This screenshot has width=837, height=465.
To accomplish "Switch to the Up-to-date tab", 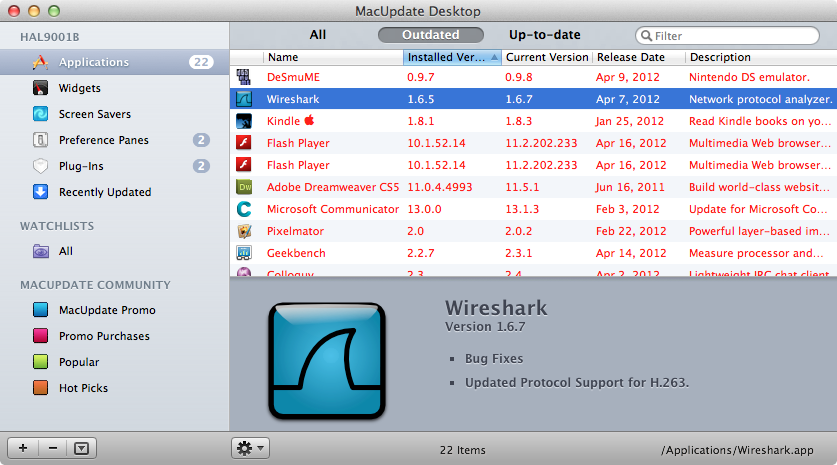I will [x=544, y=35].
